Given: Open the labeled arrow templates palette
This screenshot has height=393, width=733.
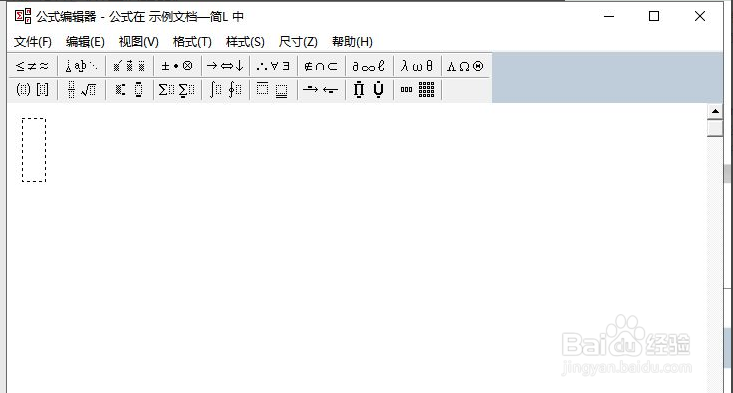Looking at the screenshot, I should [321, 89].
